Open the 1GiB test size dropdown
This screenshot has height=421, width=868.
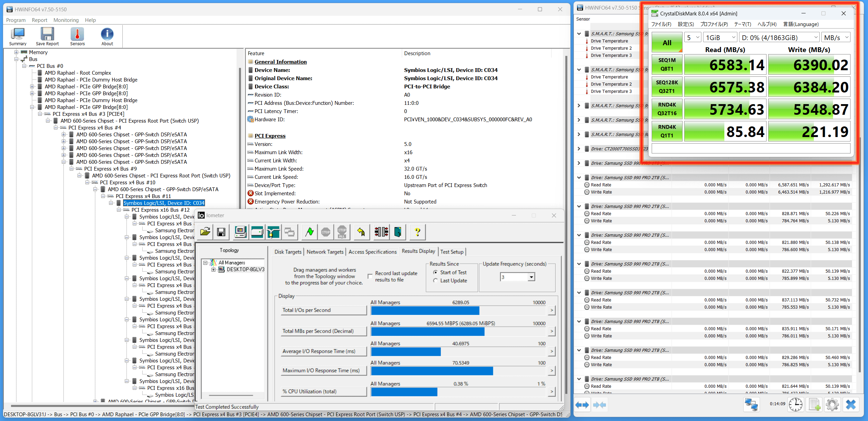point(720,37)
